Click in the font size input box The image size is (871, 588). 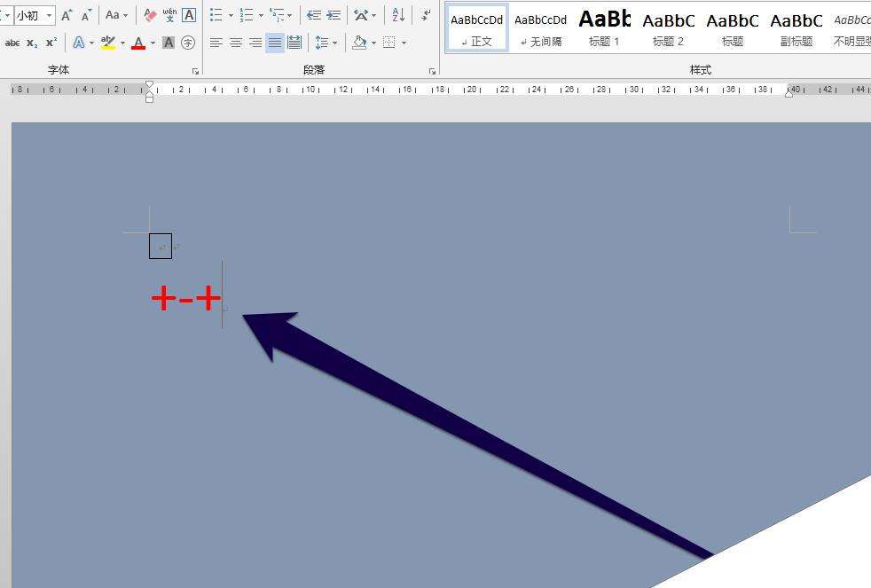click(28, 16)
